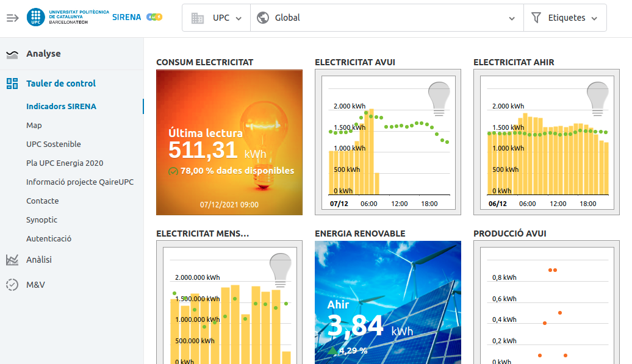The image size is (632, 364).
Task: Click the Contacte sidebar link
Action: pyautogui.click(x=43, y=201)
